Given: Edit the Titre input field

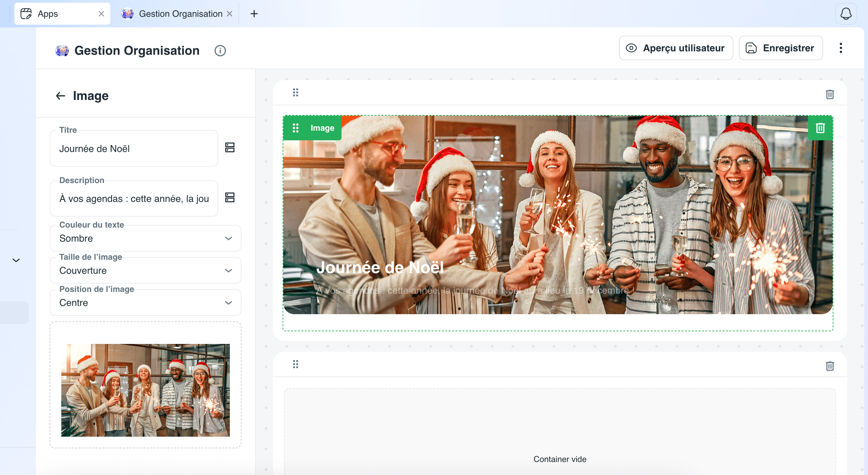Looking at the screenshot, I should coord(134,149).
